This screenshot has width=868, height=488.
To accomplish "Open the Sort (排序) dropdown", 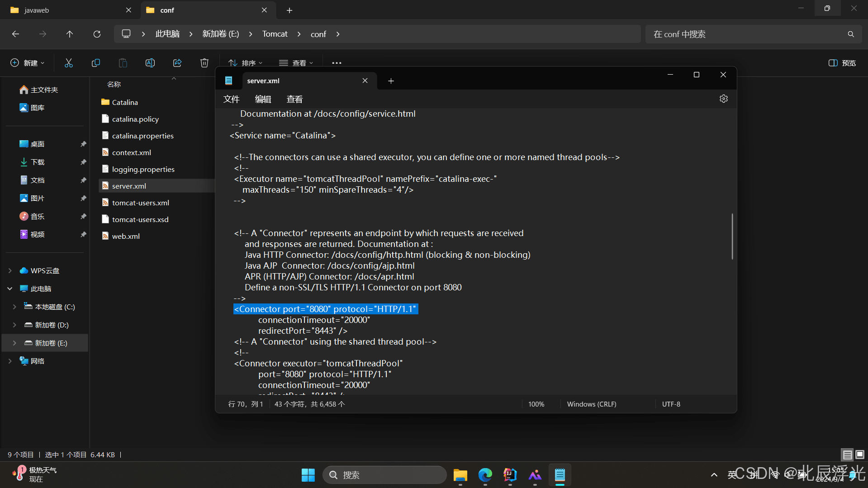I will click(x=246, y=63).
